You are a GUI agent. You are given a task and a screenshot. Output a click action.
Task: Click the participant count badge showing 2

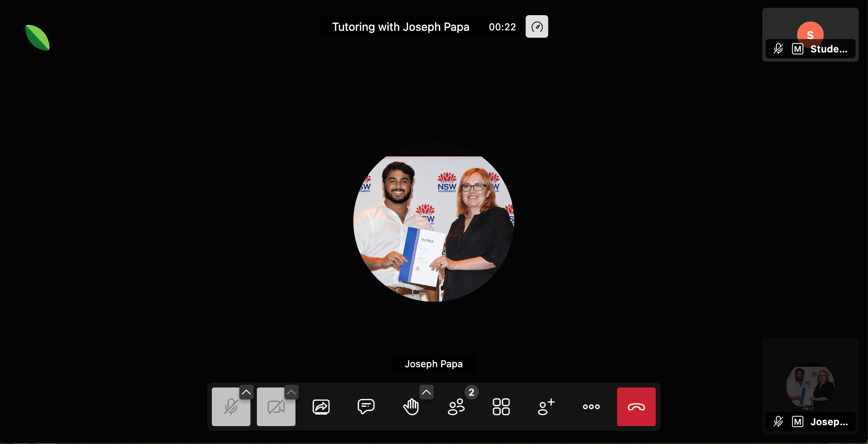pyautogui.click(x=471, y=392)
